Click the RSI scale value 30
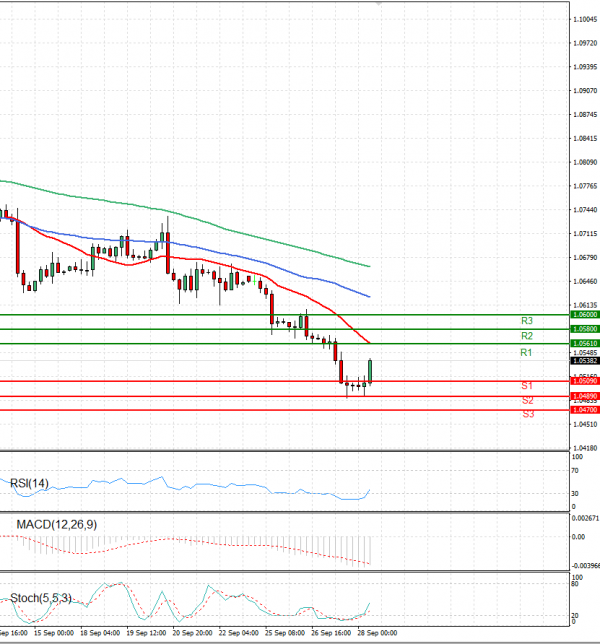 (x=575, y=494)
